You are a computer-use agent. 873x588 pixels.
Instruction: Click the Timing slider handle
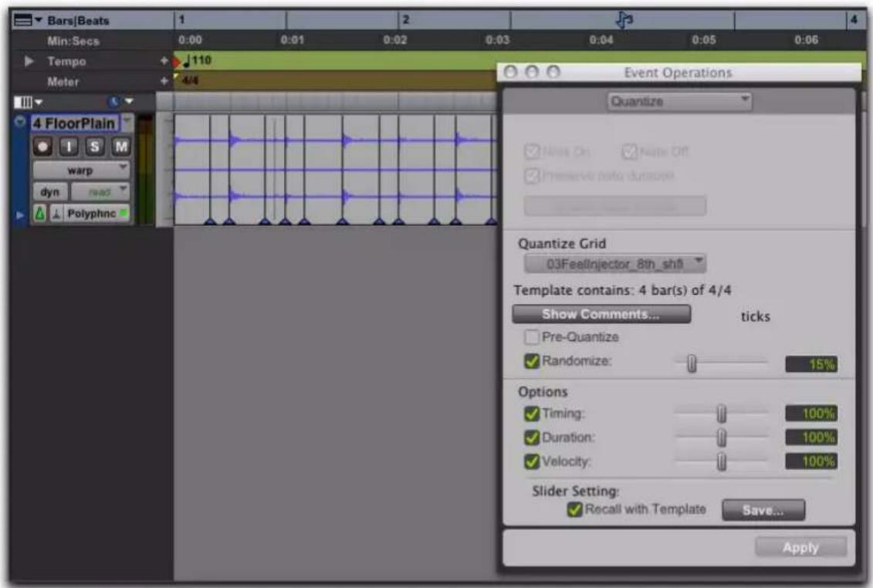pyautogui.click(x=722, y=414)
